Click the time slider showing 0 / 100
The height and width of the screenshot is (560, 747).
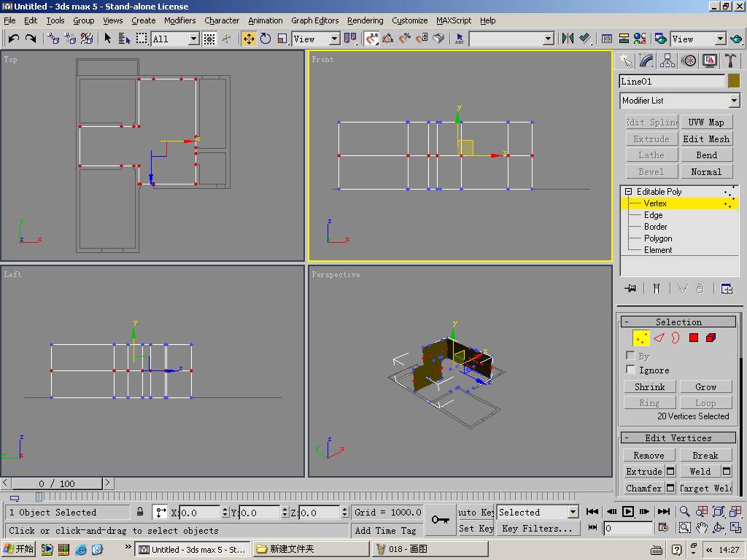click(57, 483)
